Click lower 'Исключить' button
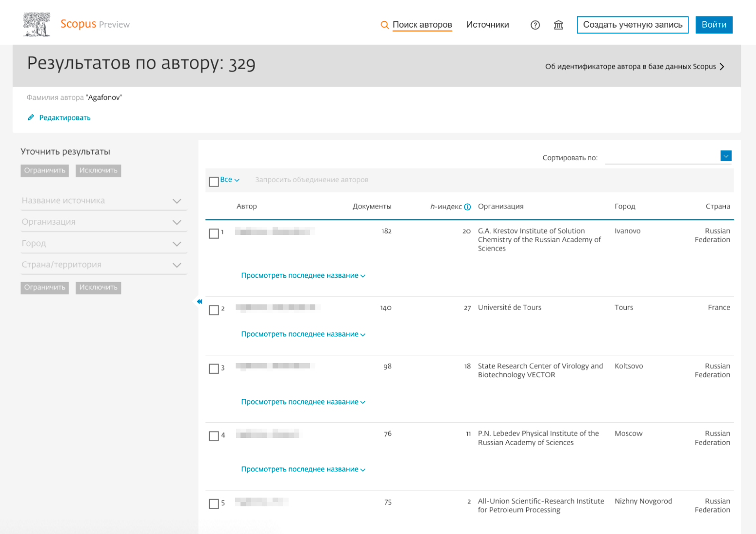The width and height of the screenshot is (756, 534). coord(98,287)
